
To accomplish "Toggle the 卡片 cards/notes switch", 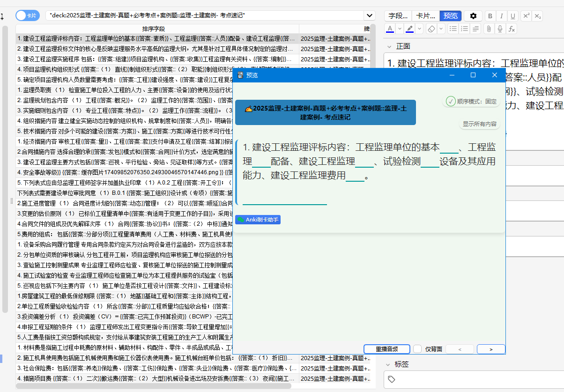I will coord(28,15).
